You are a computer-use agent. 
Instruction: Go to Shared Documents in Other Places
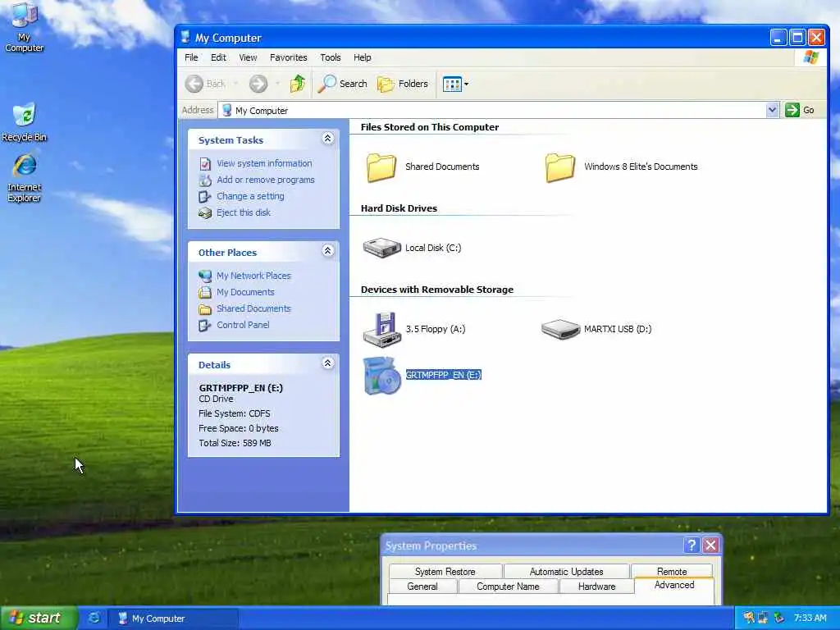point(253,308)
